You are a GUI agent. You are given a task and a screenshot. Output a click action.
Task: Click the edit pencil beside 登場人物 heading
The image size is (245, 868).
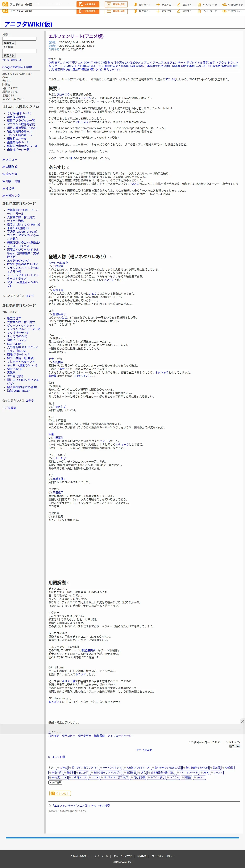pos(111,257)
